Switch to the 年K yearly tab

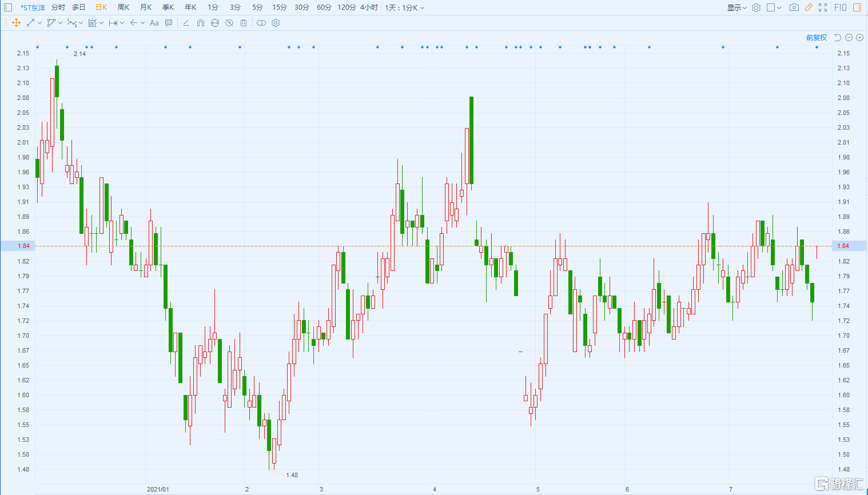190,7
